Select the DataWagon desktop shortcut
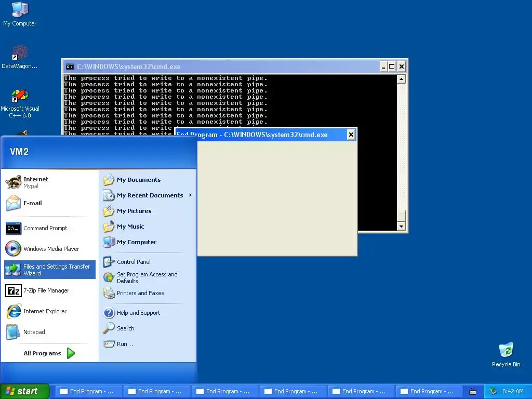This screenshot has width=532, height=399. coord(20,57)
